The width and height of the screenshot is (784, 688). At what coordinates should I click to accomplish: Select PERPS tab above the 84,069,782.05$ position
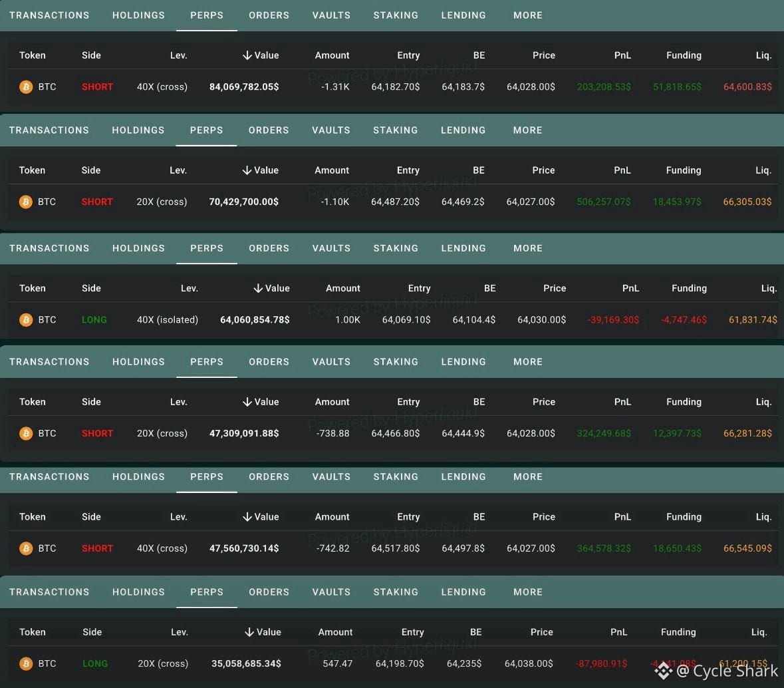coord(207,15)
